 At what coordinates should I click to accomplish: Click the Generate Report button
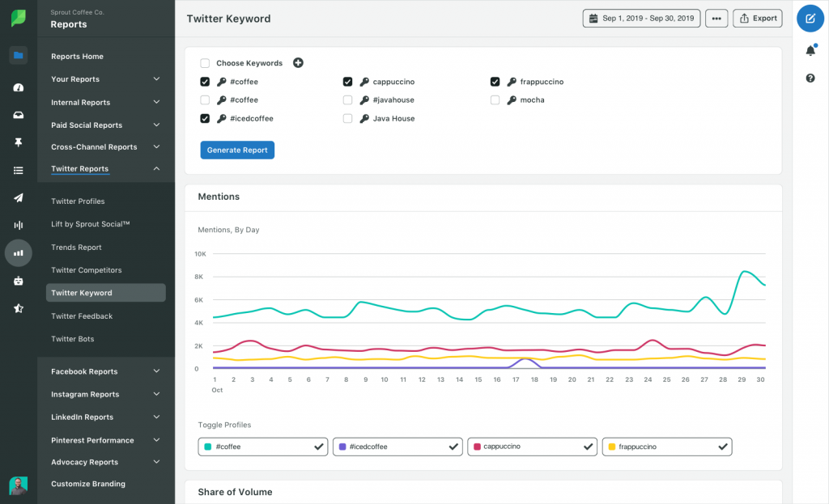[x=236, y=150]
